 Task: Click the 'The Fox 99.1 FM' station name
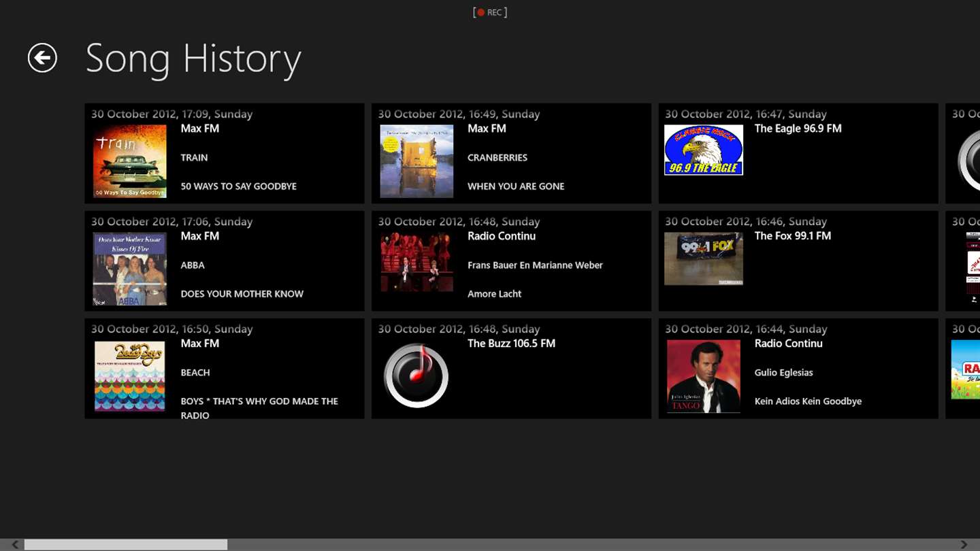click(793, 236)
